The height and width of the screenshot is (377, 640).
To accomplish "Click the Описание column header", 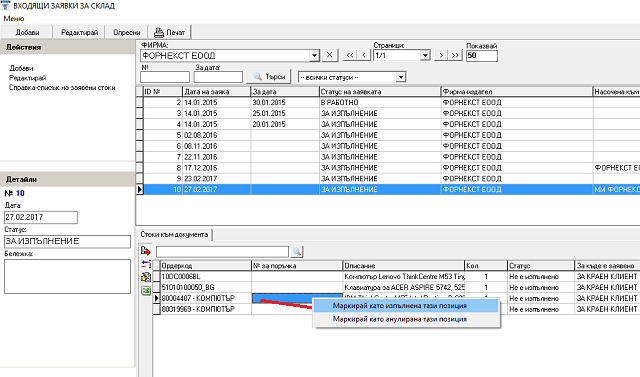I will click(x=403, y=266).
